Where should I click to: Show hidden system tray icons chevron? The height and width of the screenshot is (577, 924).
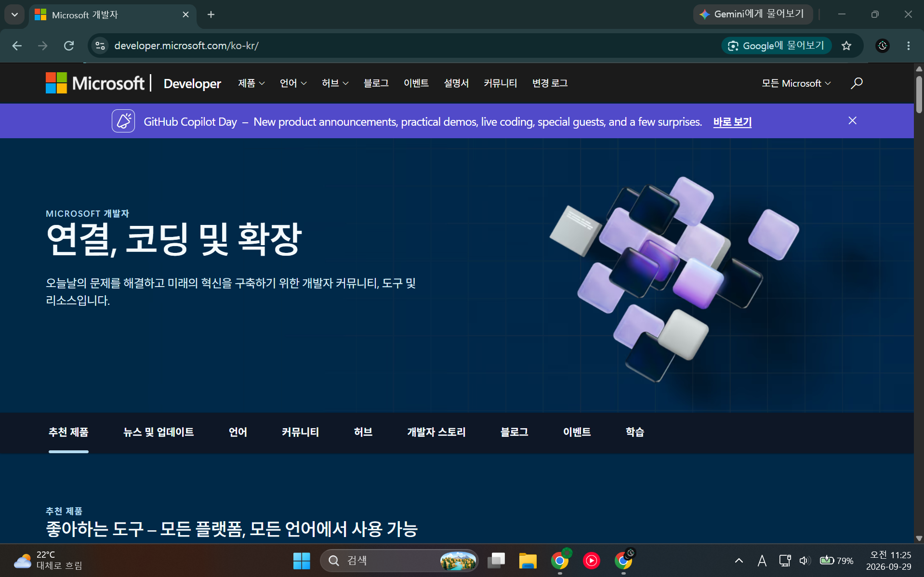point(739,561)
